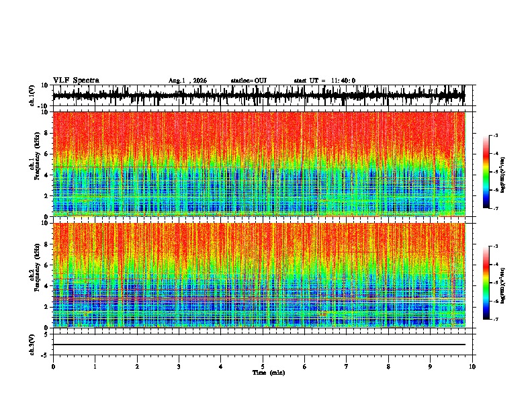Click the '8' kHz tick of ch.1 spectrogram

[x=47, y=133]
